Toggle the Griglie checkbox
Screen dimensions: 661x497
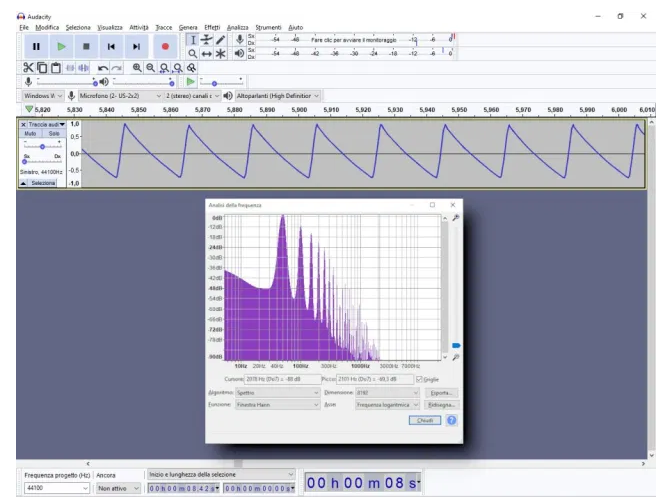coord(419,379)
